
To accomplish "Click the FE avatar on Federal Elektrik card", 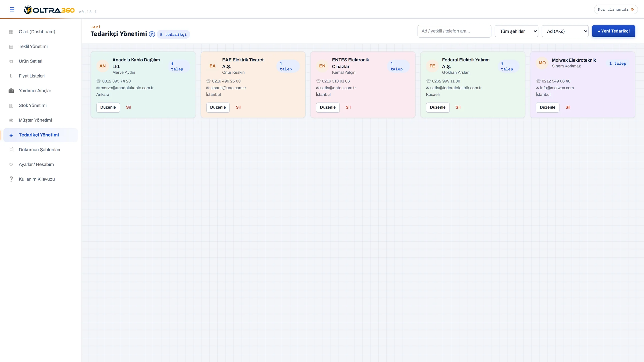I will (432, 66).
